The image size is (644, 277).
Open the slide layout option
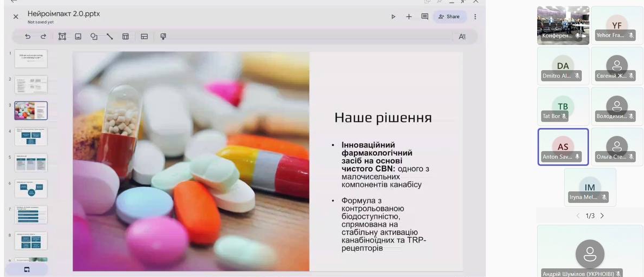(x=144, y=37)
